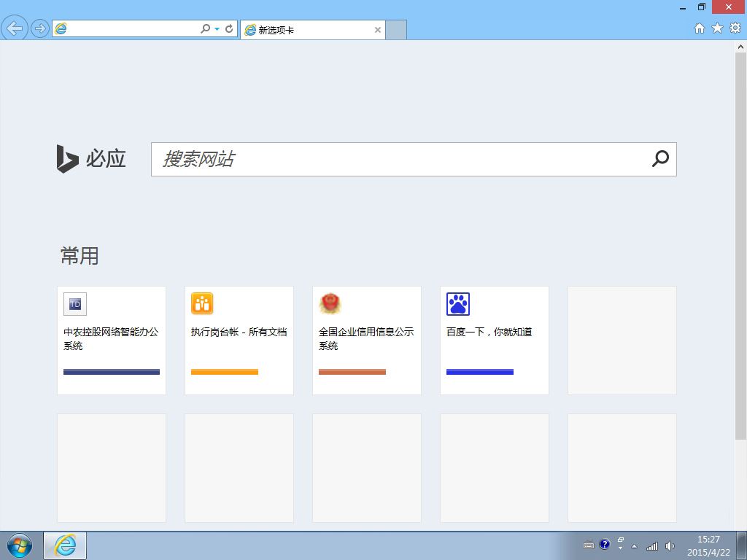Screen dimensions: 747x560
Task: Open the Windows Start button
Action: click(20, 545)
